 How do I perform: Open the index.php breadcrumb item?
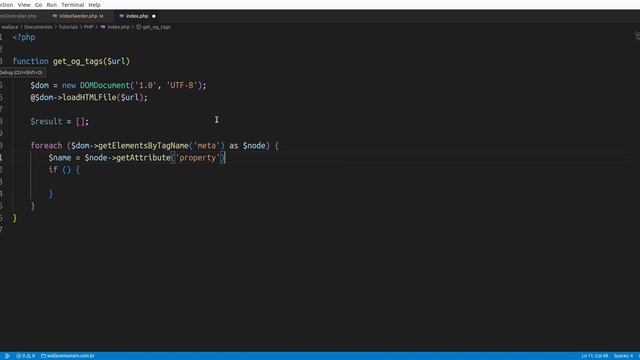(x=118, y=27)
